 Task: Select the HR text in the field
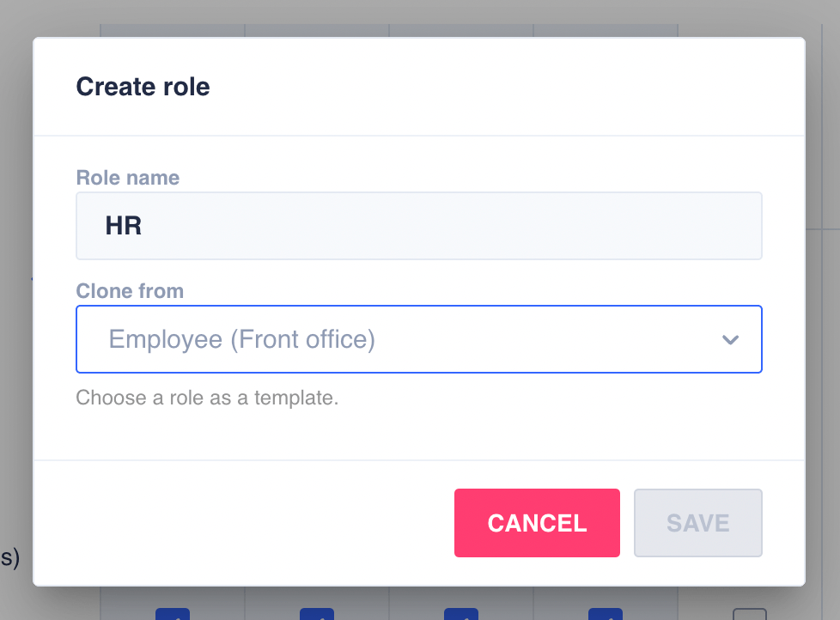pyautogui.click(x=123, y=226)
